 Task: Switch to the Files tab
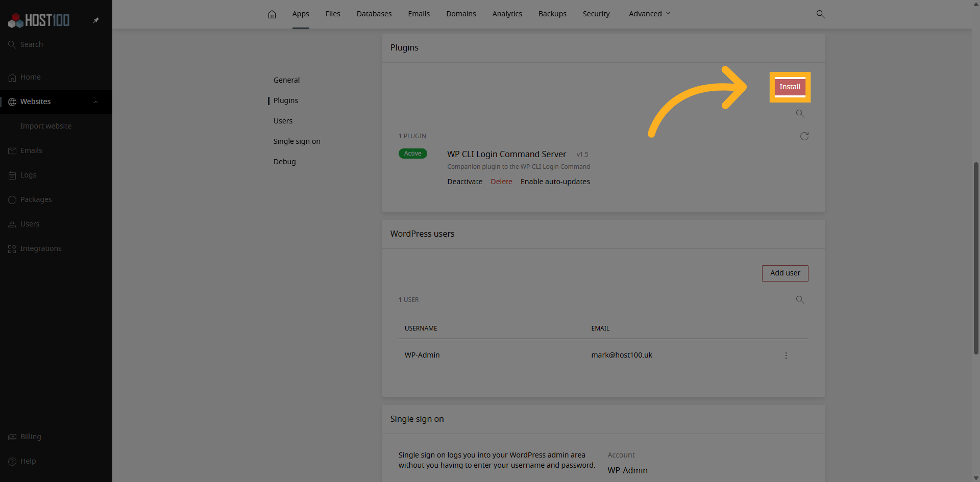pos(333,14)
